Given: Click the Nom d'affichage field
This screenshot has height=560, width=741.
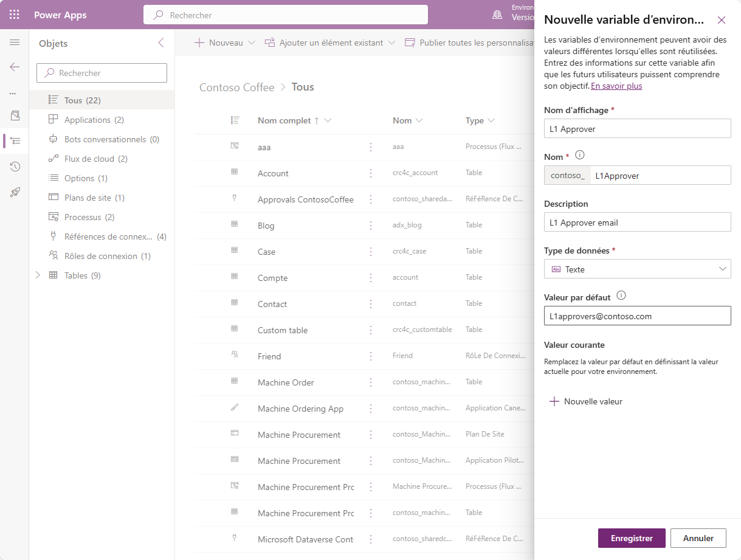Looking at the screenshot, I should [x=638, y=128].
